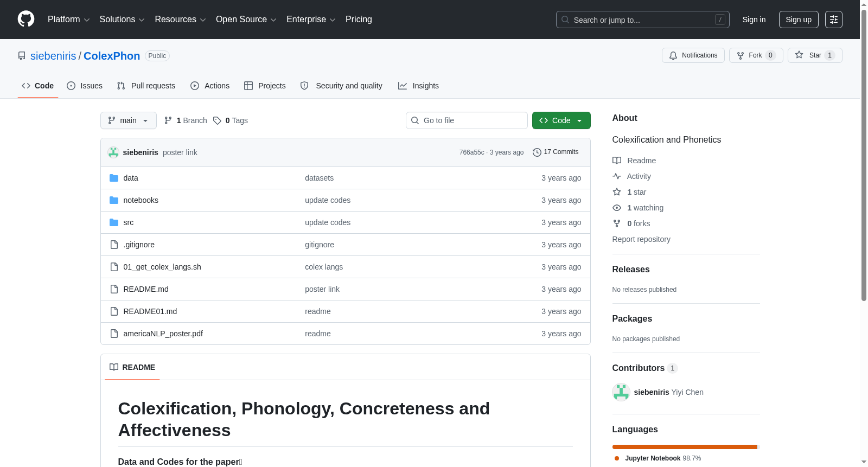Image resolution: width=868 pixels, height=467 pixels.
Task: Open the siebeniris owner profile link
Action: pyautogui.click(x=53, y=56)
